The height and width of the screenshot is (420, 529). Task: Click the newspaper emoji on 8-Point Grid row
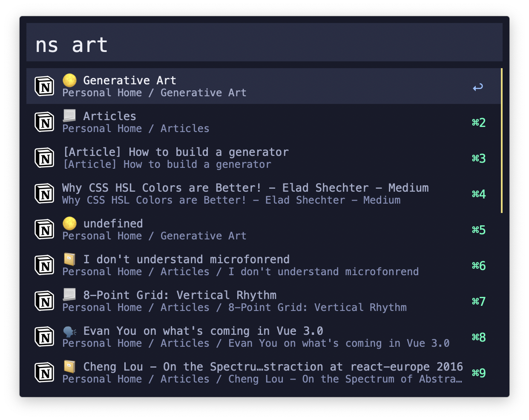click(x=69, y=295)
